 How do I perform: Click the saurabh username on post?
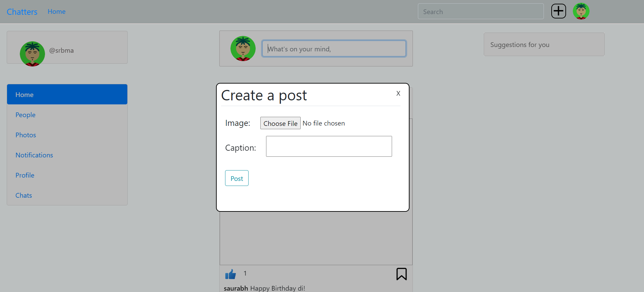tap(236, 288)
